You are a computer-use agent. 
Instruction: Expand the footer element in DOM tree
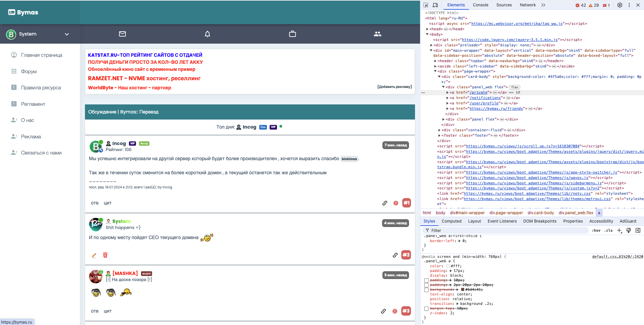click(440, 136)
